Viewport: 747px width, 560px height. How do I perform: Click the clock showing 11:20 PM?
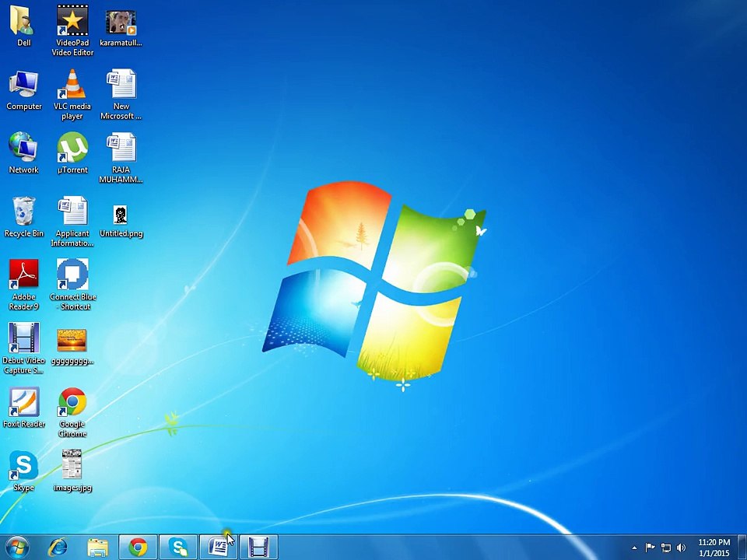(714, 548)
